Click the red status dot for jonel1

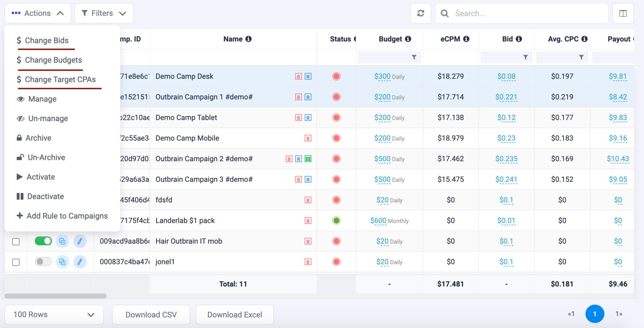pos(337,262)
